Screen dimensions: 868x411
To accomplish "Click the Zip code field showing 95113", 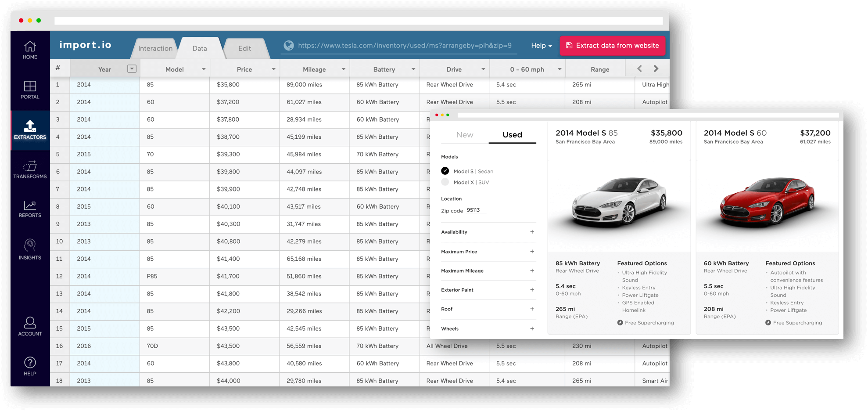I will tap(476, 210).
